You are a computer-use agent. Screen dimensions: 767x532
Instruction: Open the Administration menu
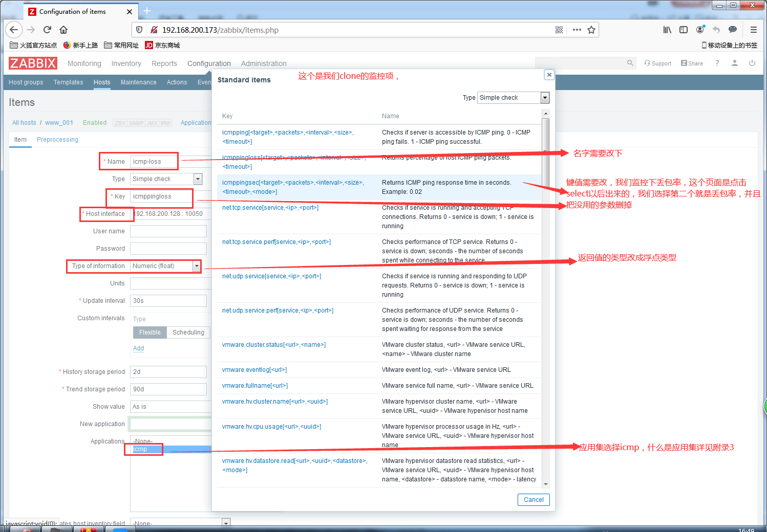coord(264,63)
